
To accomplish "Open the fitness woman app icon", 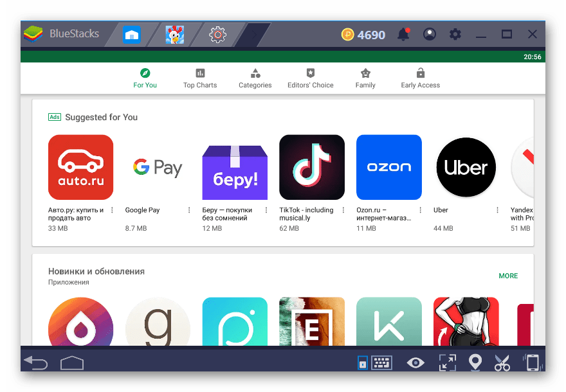I will point(466,322).
